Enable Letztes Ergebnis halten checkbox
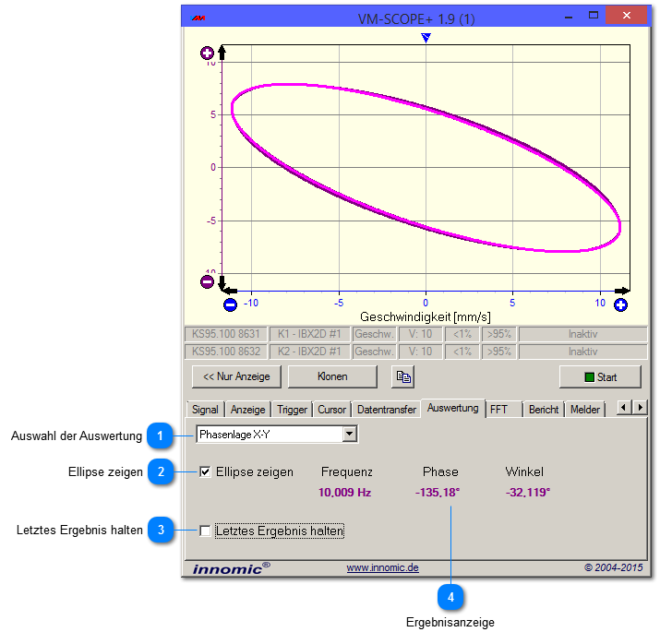The width and height of the screenshot is (660, 644). click(206, 531)
